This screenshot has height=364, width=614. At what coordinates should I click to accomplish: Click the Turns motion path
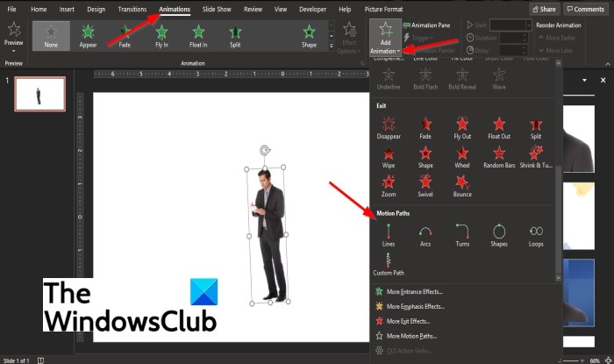[462, 235]
